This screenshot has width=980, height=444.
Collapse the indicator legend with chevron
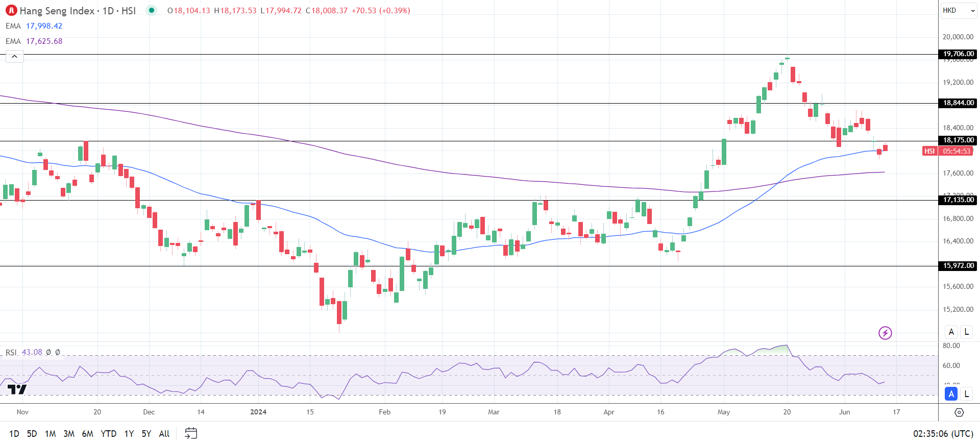point(15,57)
